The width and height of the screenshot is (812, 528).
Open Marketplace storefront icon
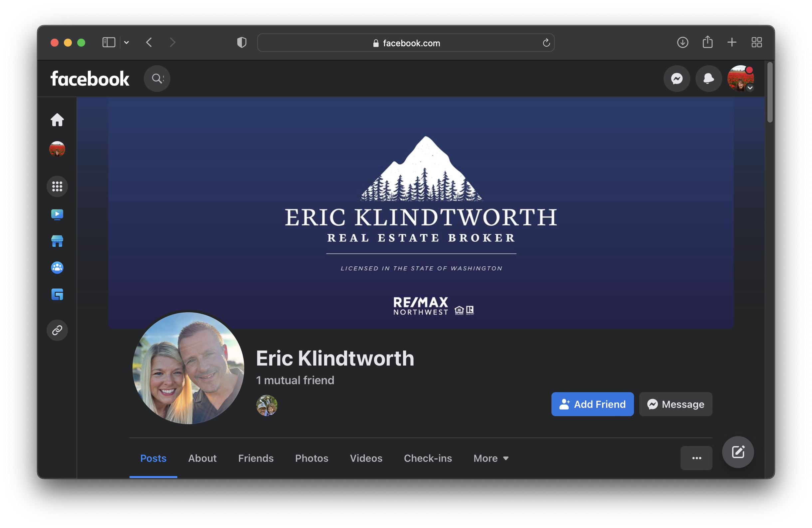(x=57, y=241)
